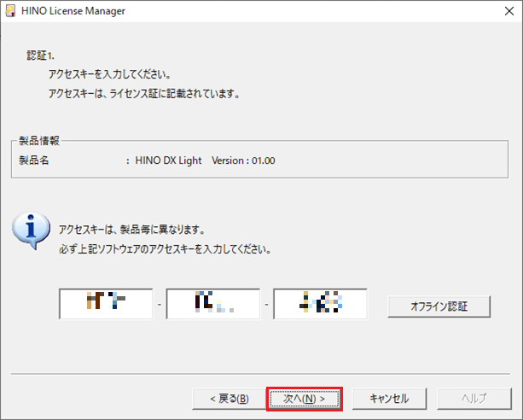Select the Version : 01.00 text

243,160
